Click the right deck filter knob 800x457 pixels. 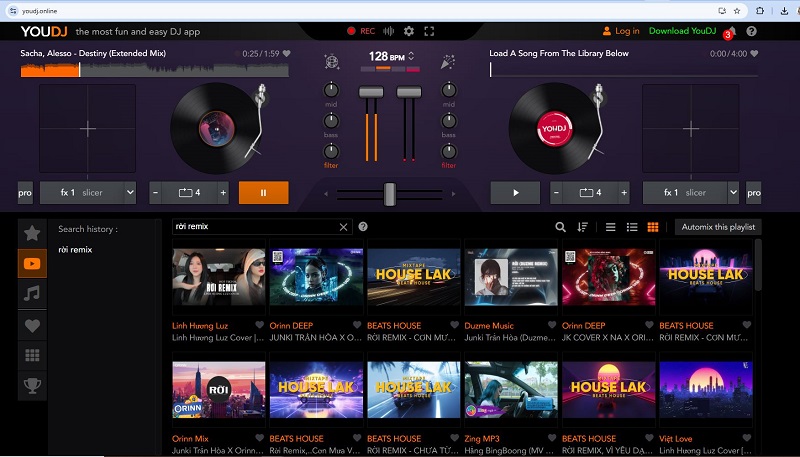[x=448, y=151]
